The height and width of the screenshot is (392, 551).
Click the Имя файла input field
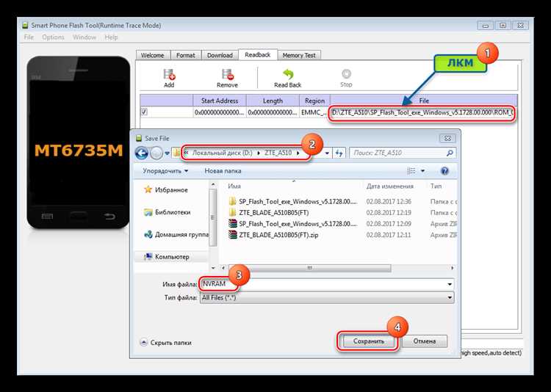pyautogui.click(x=327, y=284)
